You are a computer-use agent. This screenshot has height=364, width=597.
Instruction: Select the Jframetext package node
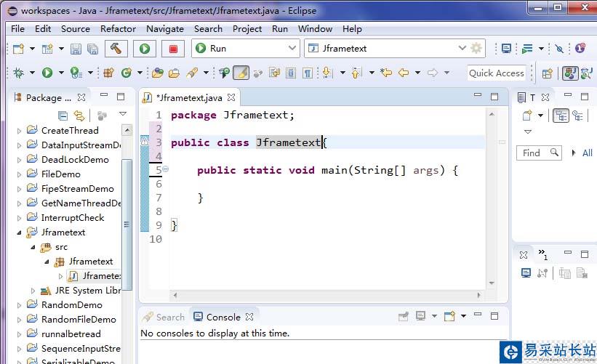tap(91, 262)
